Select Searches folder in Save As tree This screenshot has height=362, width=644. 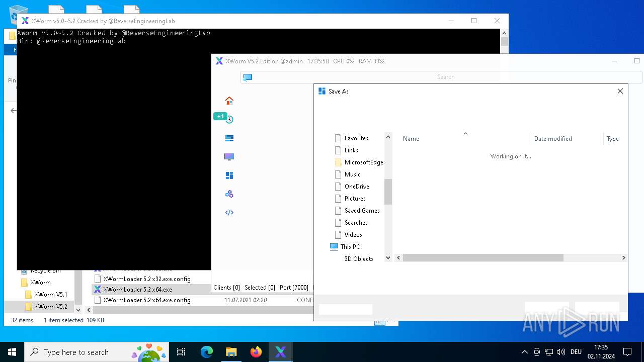[356, 223]
